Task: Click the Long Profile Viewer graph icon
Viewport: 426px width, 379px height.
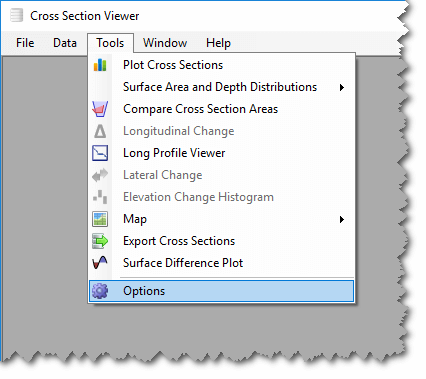Action: [x=100, y=153]
